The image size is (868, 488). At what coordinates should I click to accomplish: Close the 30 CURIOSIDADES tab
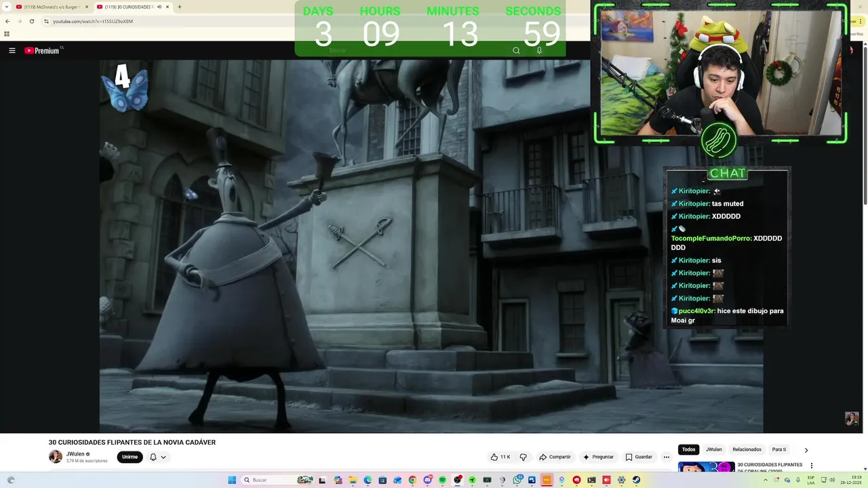point(167,7)
